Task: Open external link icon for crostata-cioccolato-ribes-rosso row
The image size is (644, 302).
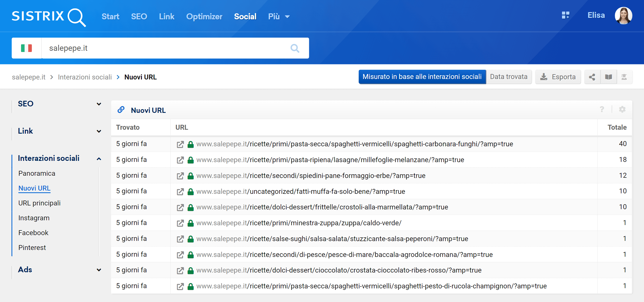Action: tap(180, 271)
